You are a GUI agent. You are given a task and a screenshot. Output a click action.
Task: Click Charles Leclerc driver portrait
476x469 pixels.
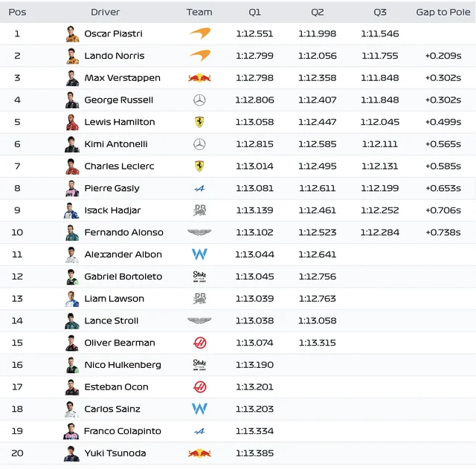click(72, 166)
